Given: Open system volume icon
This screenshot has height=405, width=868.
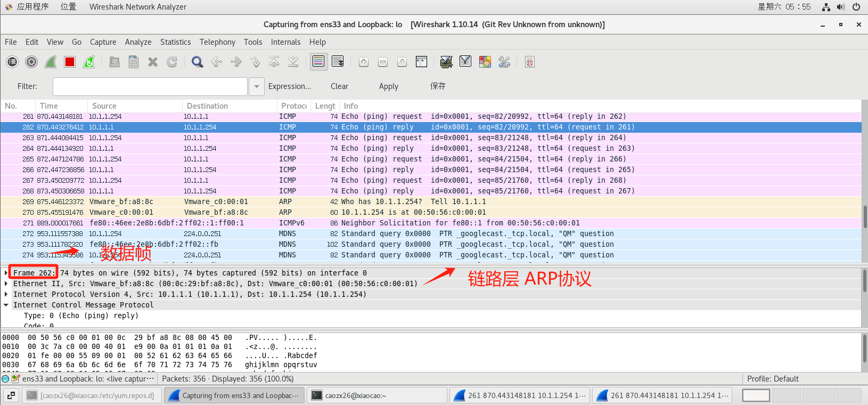Looking at the screenshot, I should (841, 7).
